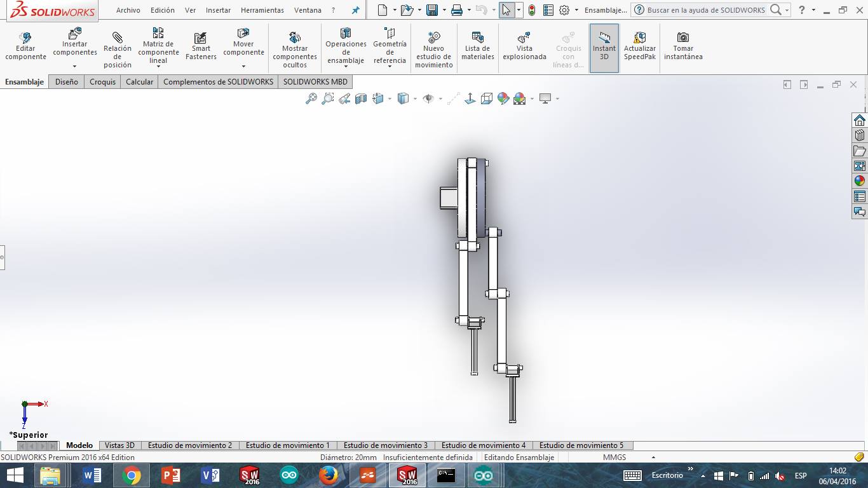Expand Geometría de referencia dropdown arrow
Screen dimensions: 868x488
point(390,67)
